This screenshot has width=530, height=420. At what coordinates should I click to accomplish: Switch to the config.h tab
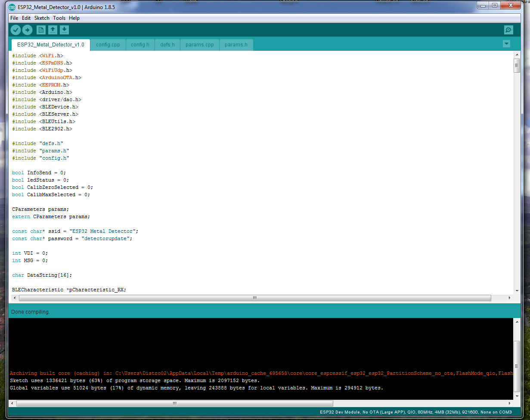140,45
